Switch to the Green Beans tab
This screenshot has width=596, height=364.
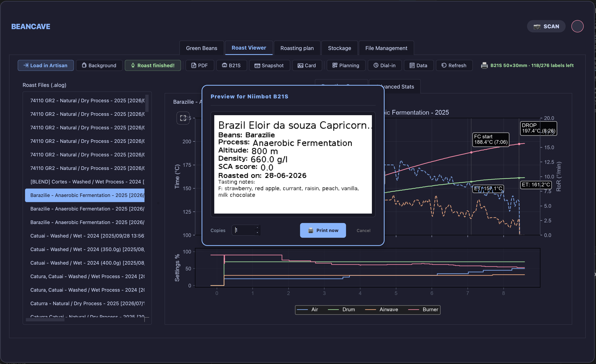click(x=202, y=48)
